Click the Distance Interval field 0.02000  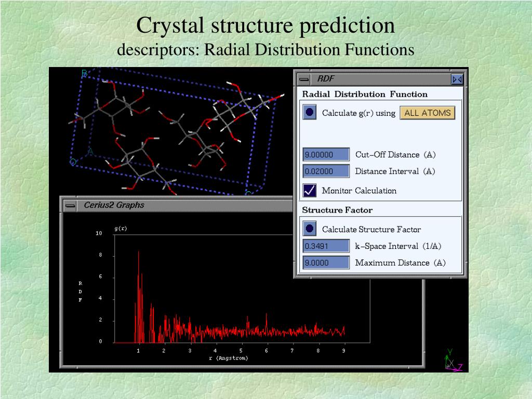pos(326,171)
